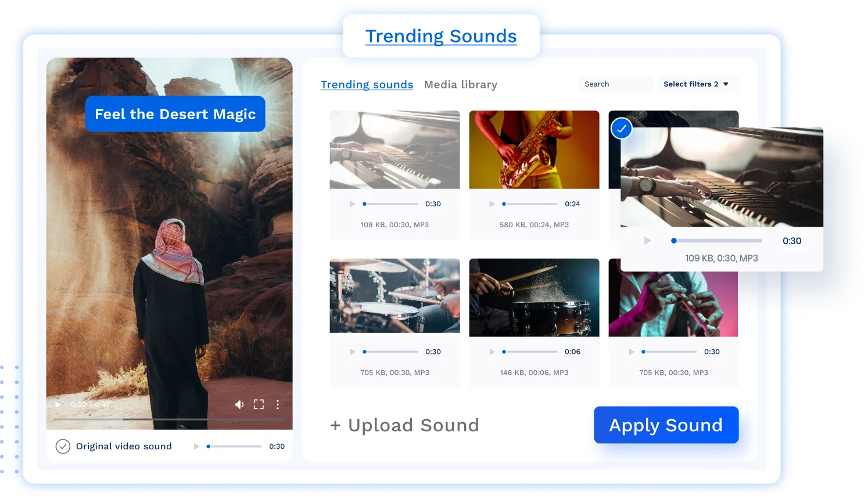Play the flute sound preview
Viewport: 868px width, 497px height.
point(632,352)
